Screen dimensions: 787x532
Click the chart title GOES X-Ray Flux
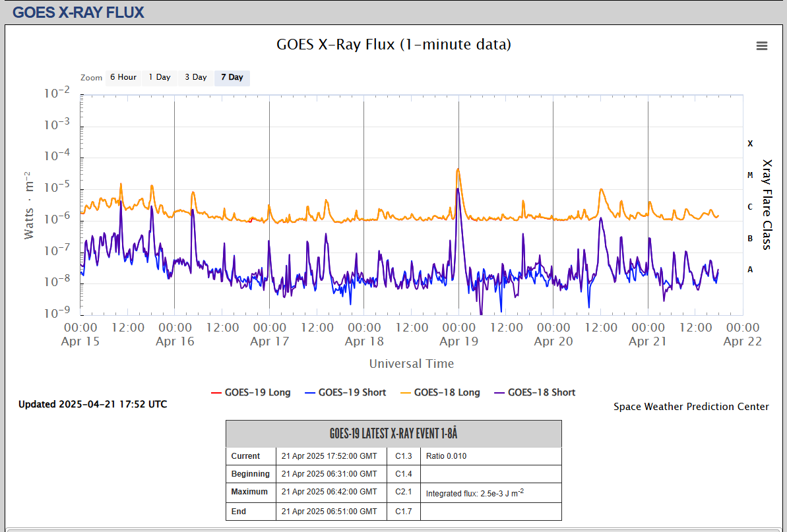(393, 44)
